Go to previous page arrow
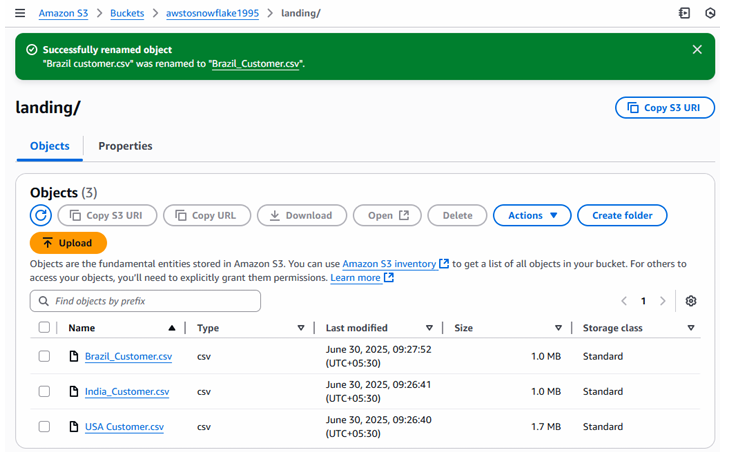Viewport: 731px width, 471px height. click(x=624, y=301)
